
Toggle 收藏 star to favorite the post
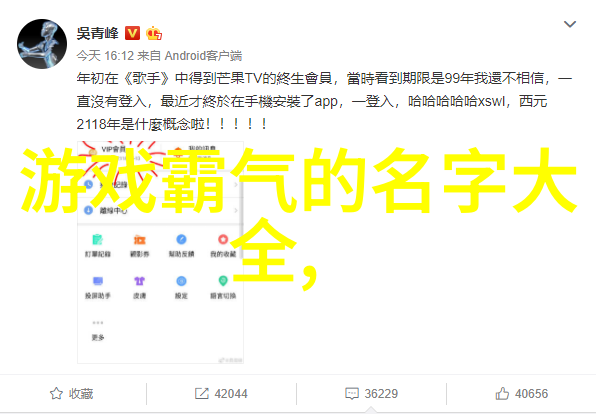tap(71, 393)
